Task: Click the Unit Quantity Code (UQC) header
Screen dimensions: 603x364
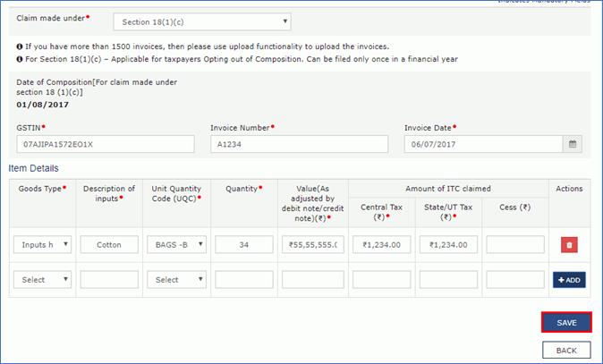Action: pos(176,193)
